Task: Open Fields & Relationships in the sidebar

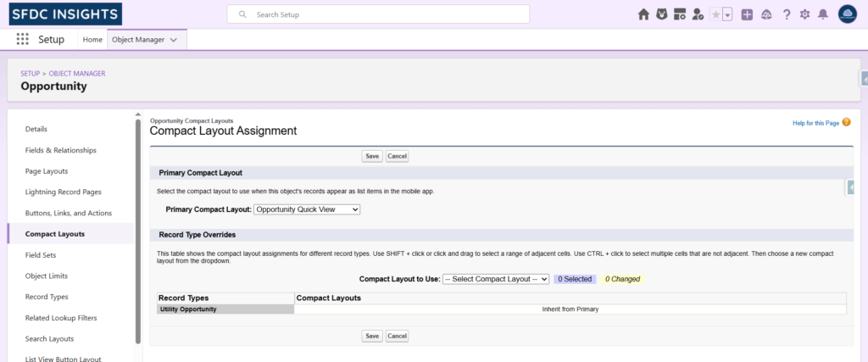Action: pyautogui.click(x=60, y=150)
